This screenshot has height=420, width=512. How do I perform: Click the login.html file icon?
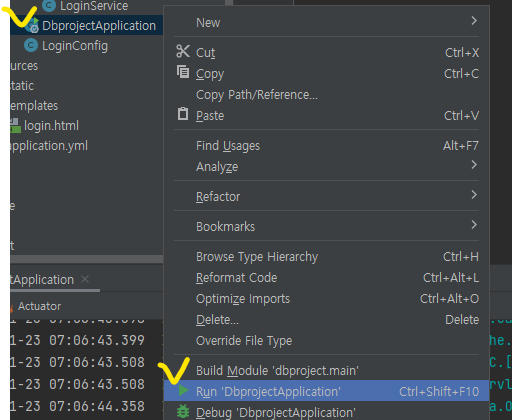[x=15, y=125]
